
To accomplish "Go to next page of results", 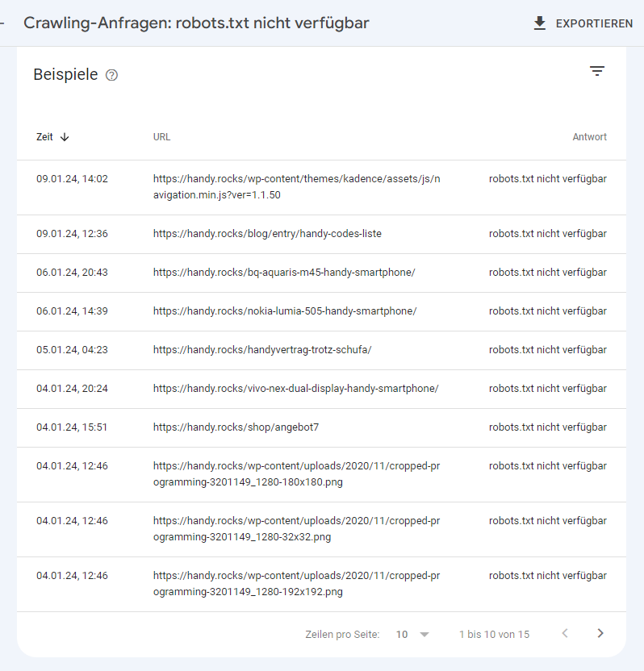I will pos(600,634).
